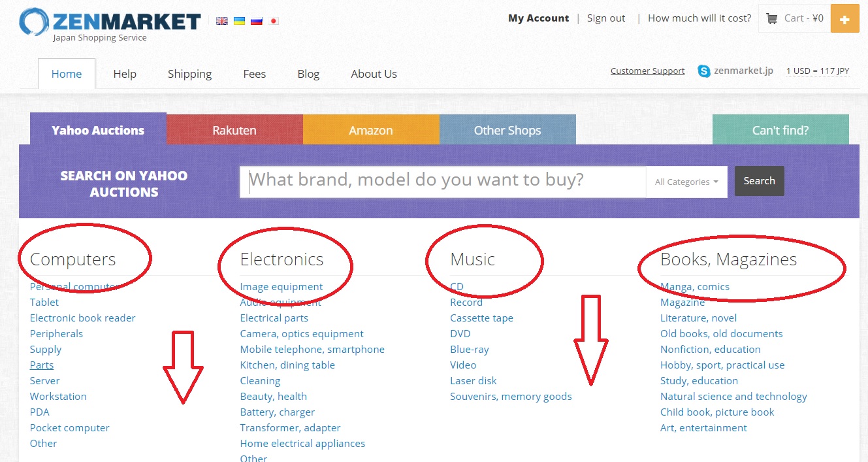Open the Tablet category

[x=44, y=303]
